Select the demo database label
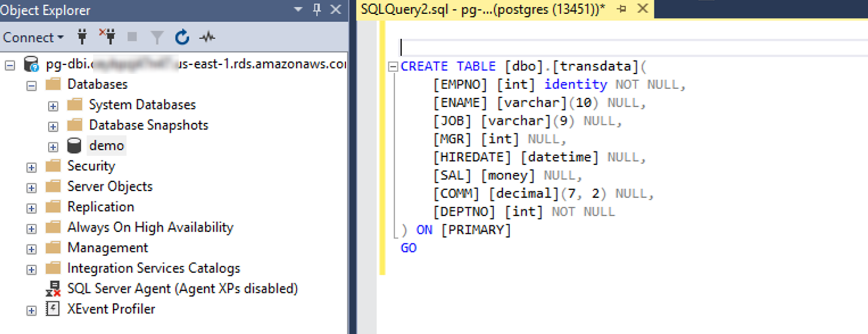 coord(106,145)
